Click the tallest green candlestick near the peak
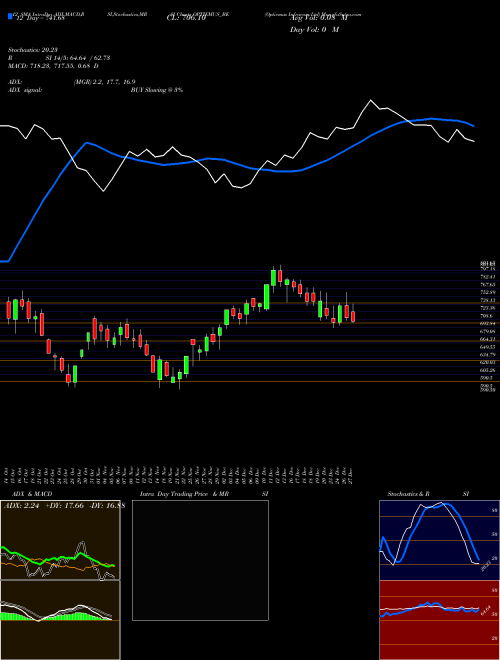 [266, 297]
